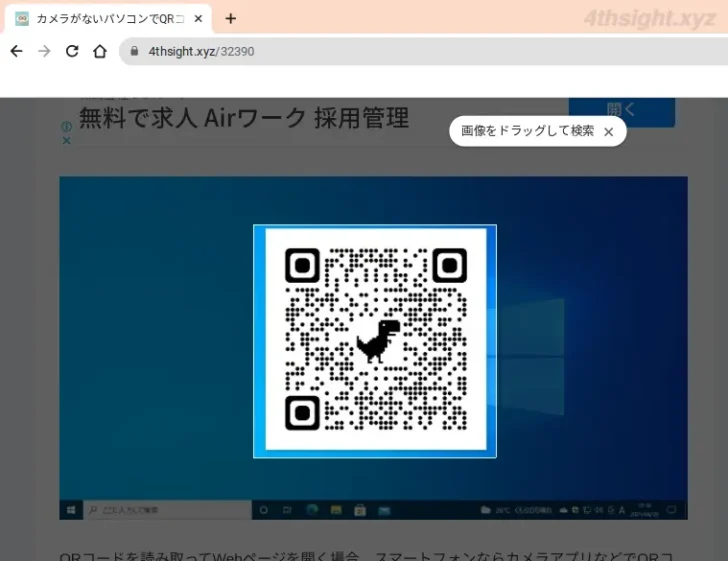Close the カメラがないパソコンでQR tab
Image resolution: width=728 pixels, height=561 pixels.
click(x=198, y=19)
